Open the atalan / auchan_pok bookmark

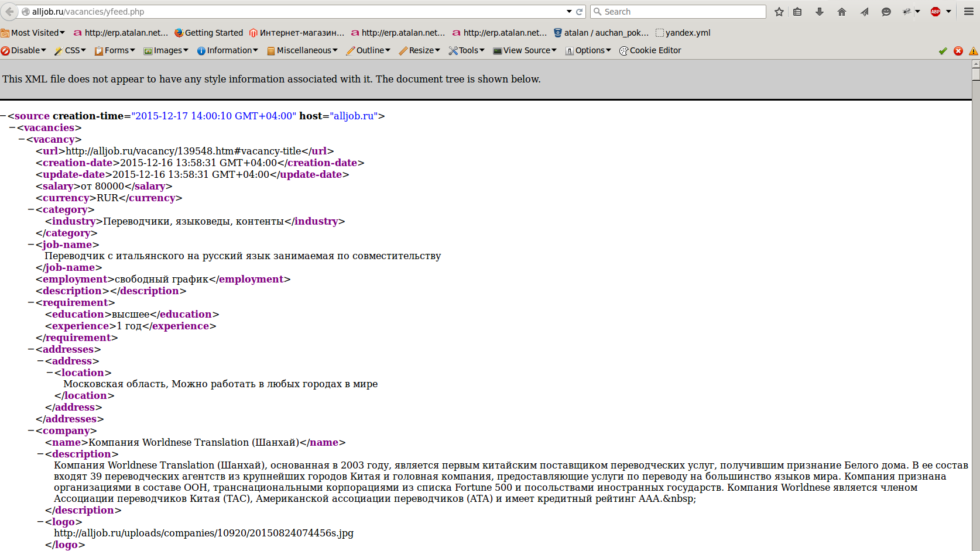point(601,33)
